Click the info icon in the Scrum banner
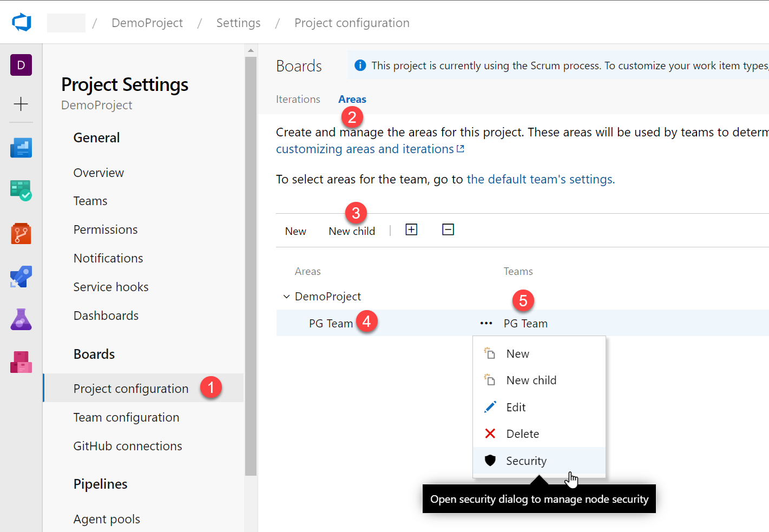 pos(360,65)
